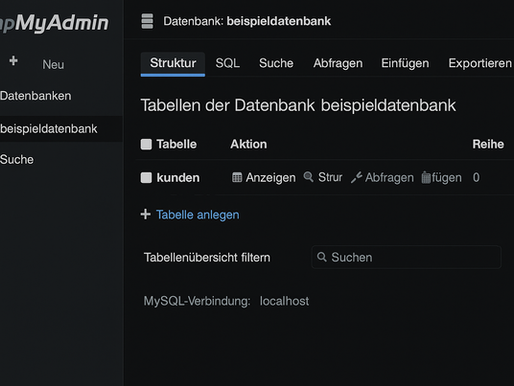
Task: Click Suche in the sidebar
Action: (x=17, y=160)
